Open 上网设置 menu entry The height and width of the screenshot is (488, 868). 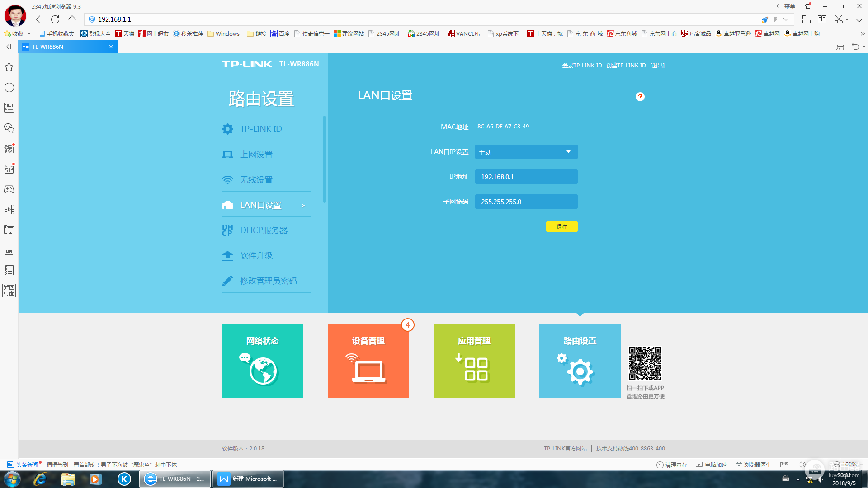click(256, 154)
